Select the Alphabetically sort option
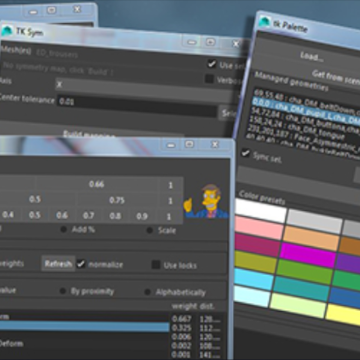 tap(148, 292)
